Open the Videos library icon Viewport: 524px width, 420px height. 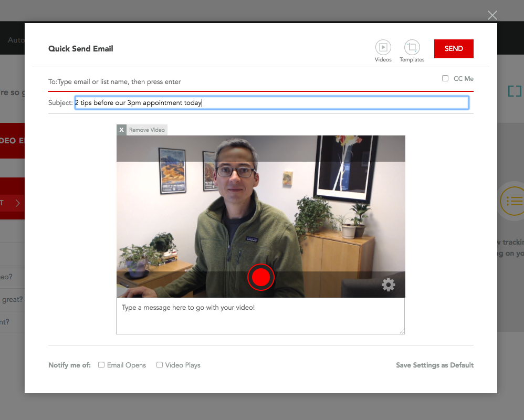pos(383,47)
